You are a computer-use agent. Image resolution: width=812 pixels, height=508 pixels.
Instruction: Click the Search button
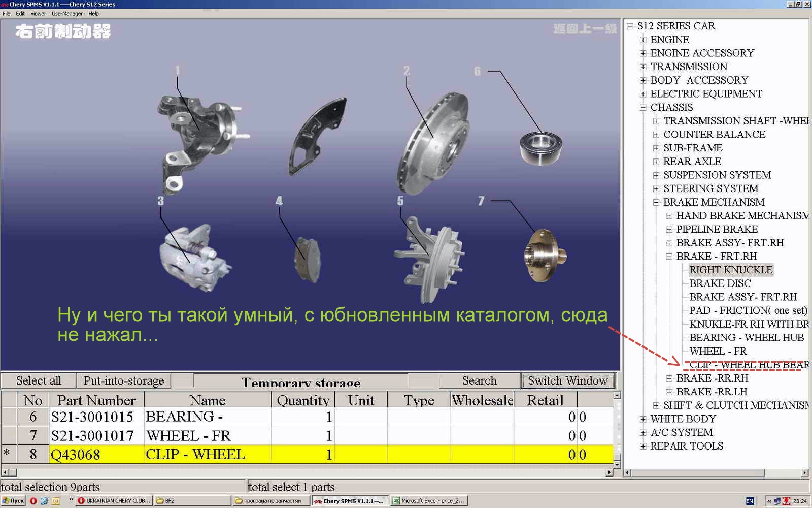(x=480, y=380)
